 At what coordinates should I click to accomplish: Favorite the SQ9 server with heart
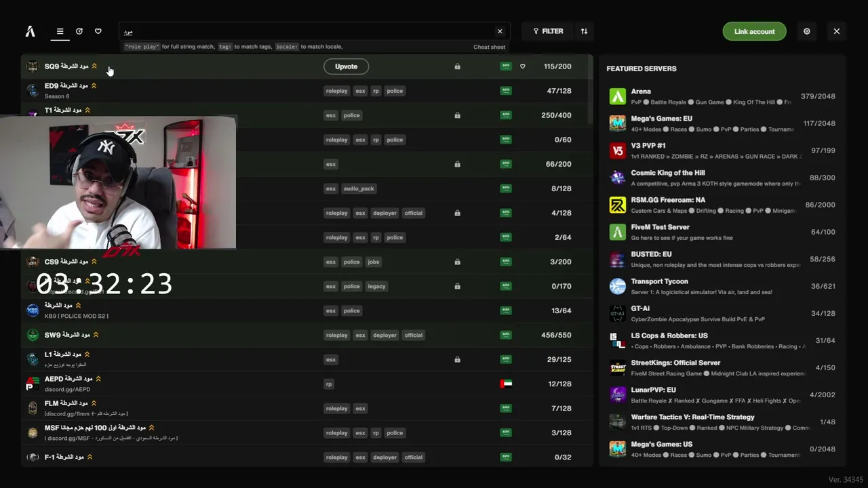click(522, 66)
